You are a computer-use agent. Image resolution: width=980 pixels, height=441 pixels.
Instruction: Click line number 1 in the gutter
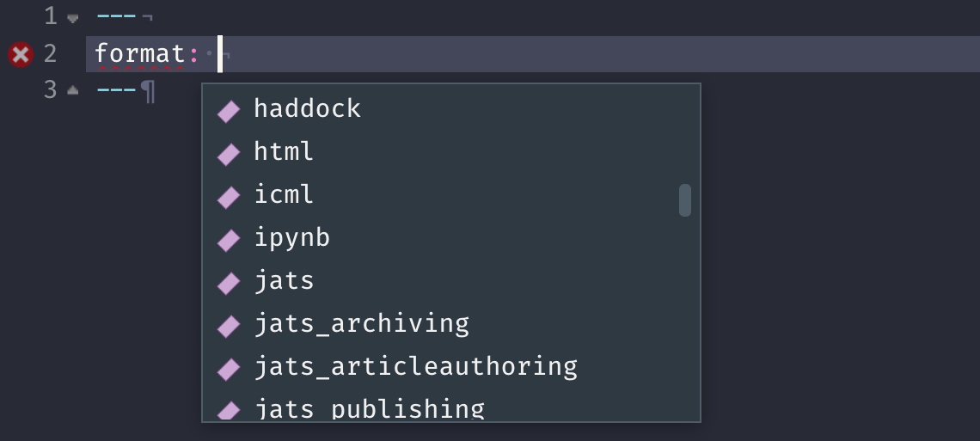click(50, 16)
